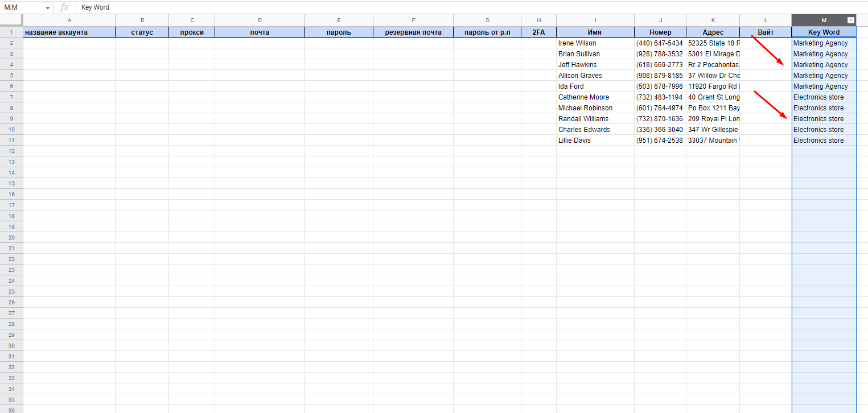Screen dimensions: 868x413
Task: Click address cell starting '33037 Mountain'
Action: (x=713, y=141)
